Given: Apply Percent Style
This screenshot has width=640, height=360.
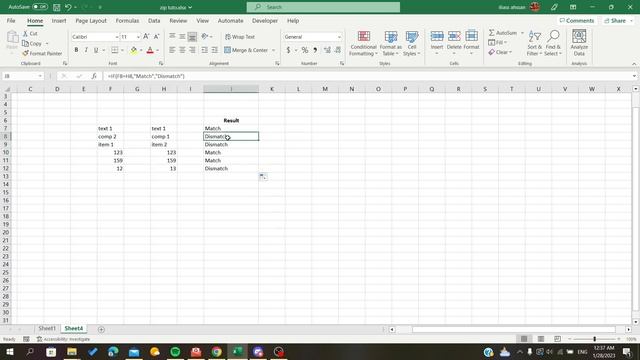Looking at the screenshot, I should [305, 50].
